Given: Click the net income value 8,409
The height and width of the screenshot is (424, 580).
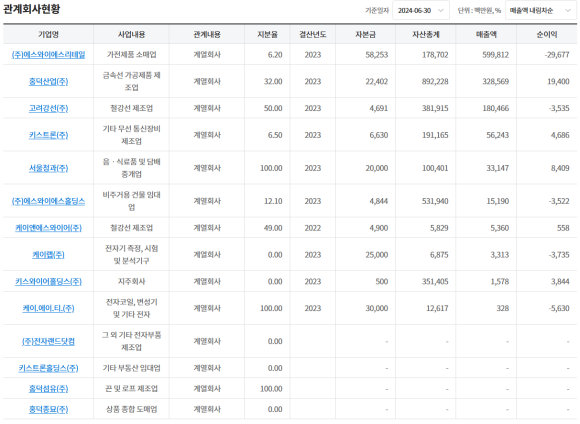Looking at the screenshot, I should coord(560,168).
